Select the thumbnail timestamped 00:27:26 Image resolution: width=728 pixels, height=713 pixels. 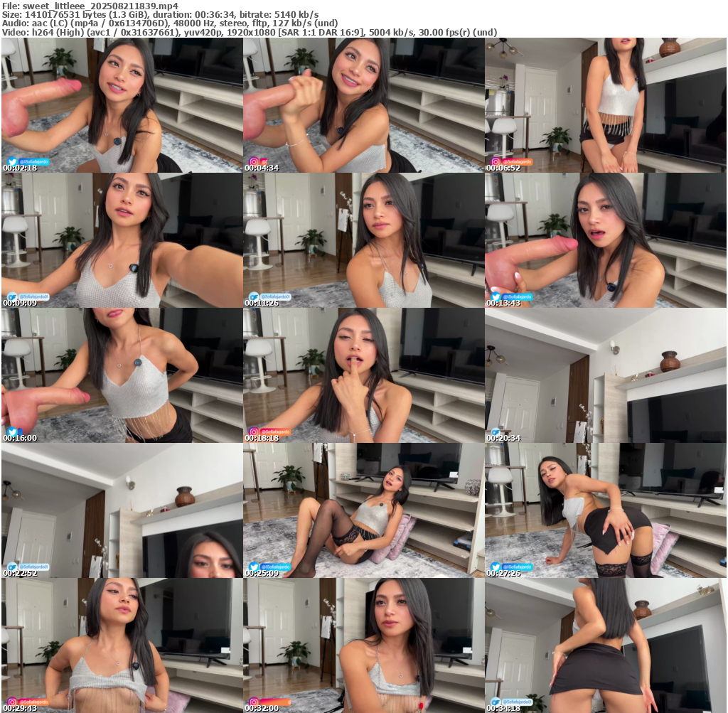605,510
